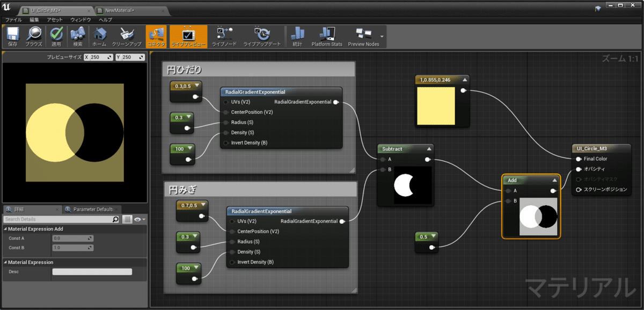Click the Subtract node A input pin

pyautogui.click(x=382, y=160)
